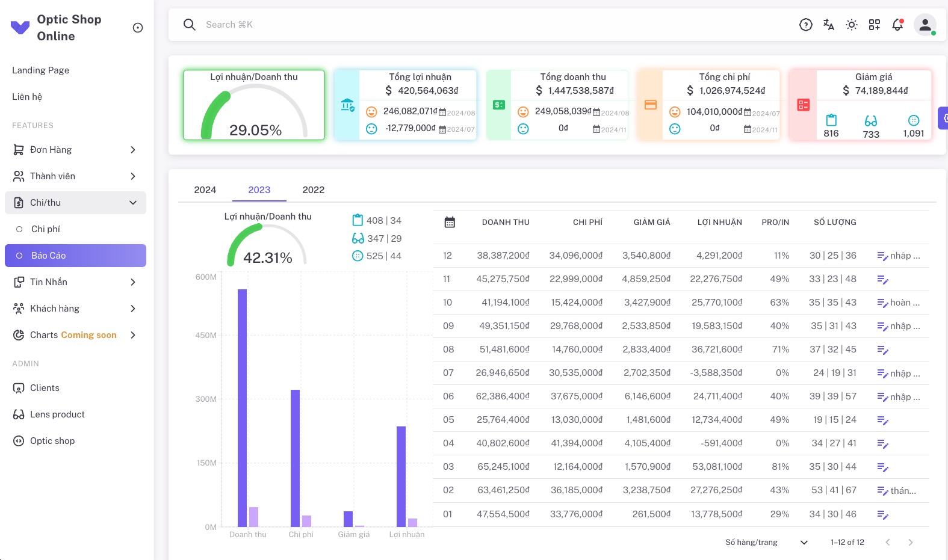This screenshot has width=948, height=560.
Task: Expand the Đơn Hàng chevron
Action: click(133, 150)
